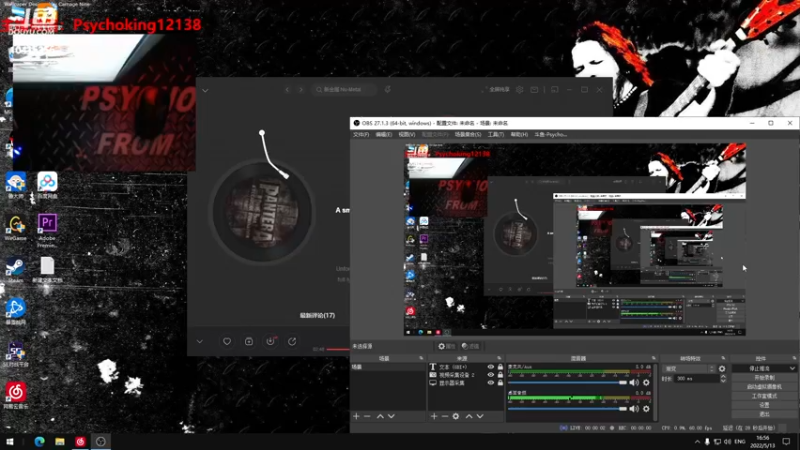This screenshot has width=800, height=450.
Task: Like the song with heart icon
Action: click(x=227, y=341)
